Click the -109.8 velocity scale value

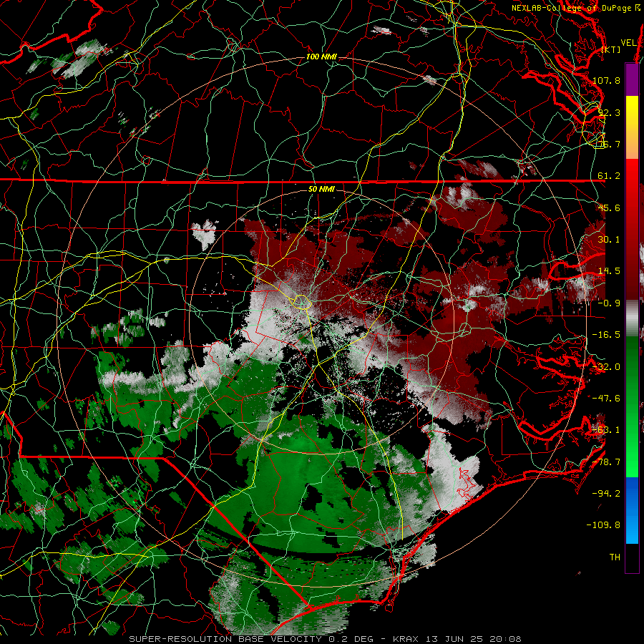(604, 525)
